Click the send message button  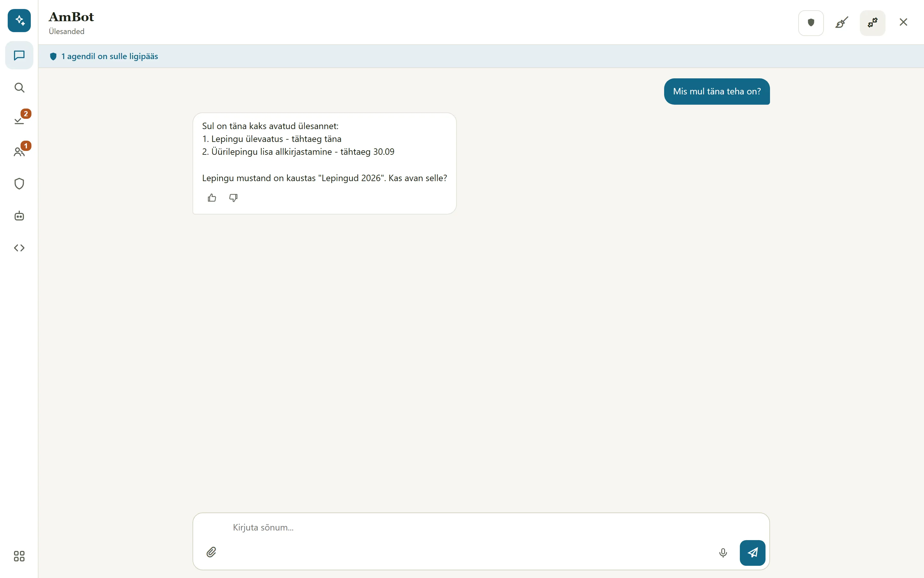[753, 553]
